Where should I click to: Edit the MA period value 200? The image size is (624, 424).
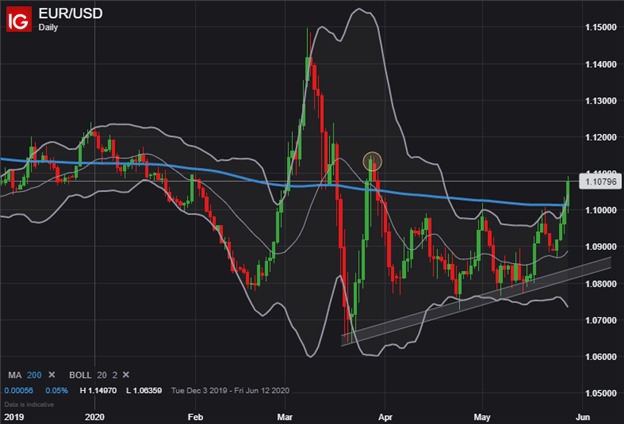pos(34,375)
